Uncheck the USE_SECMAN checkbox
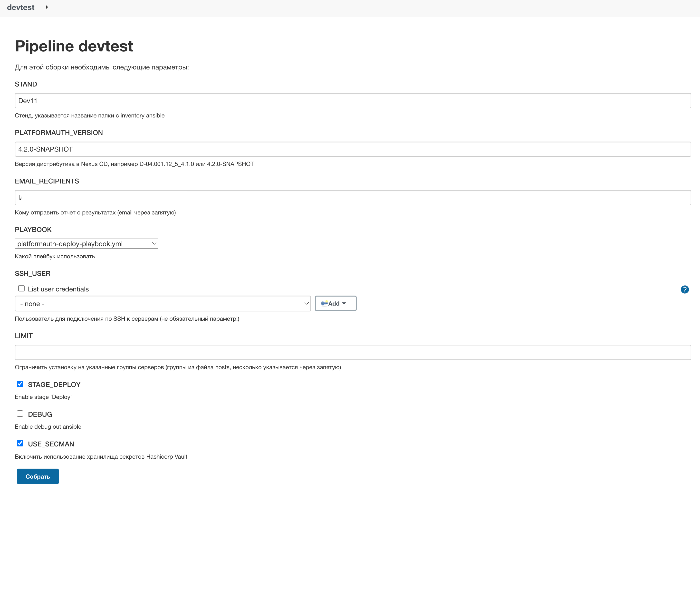 click(20, 443)
